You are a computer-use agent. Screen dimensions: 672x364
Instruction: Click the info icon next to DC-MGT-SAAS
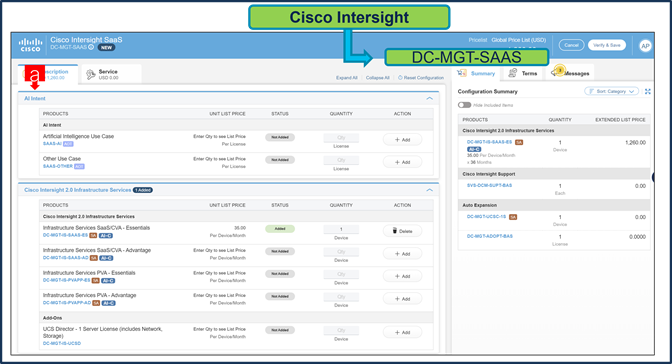pos(91,47)
